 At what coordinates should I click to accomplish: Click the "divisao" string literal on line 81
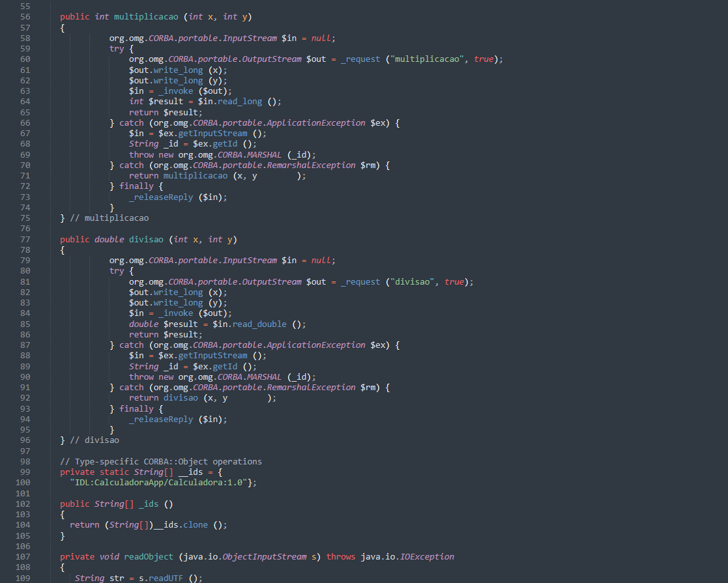coord(412,282)
